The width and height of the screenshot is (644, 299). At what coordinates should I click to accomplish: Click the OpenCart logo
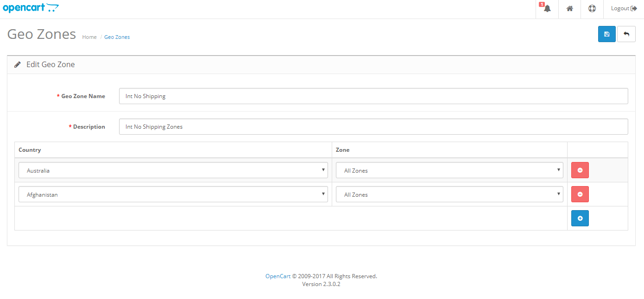pos(31,7)
